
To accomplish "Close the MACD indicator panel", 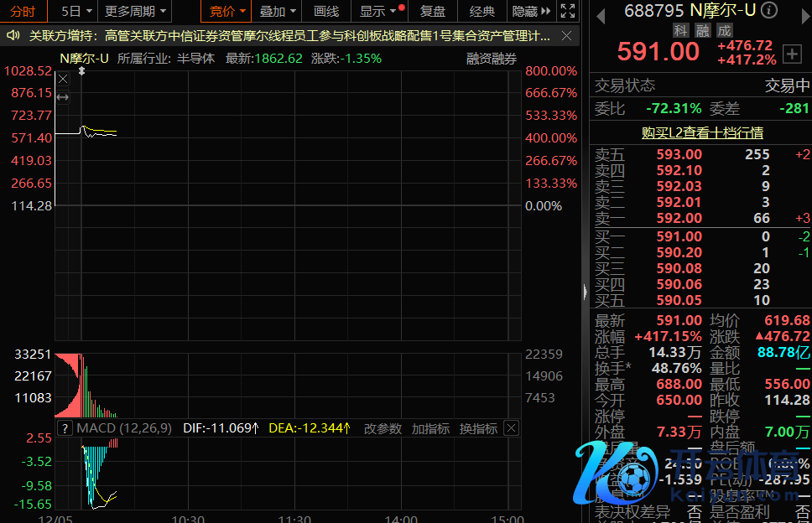I will tap(510, 428).
